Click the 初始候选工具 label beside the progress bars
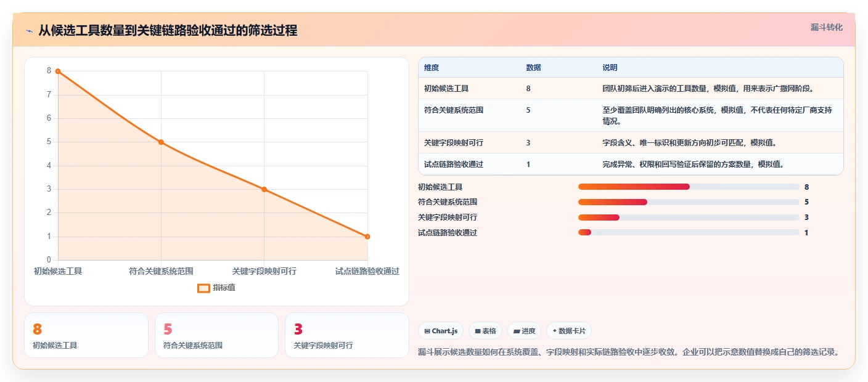The width and height of the screenshot is (868, 382). click(440, 187)
